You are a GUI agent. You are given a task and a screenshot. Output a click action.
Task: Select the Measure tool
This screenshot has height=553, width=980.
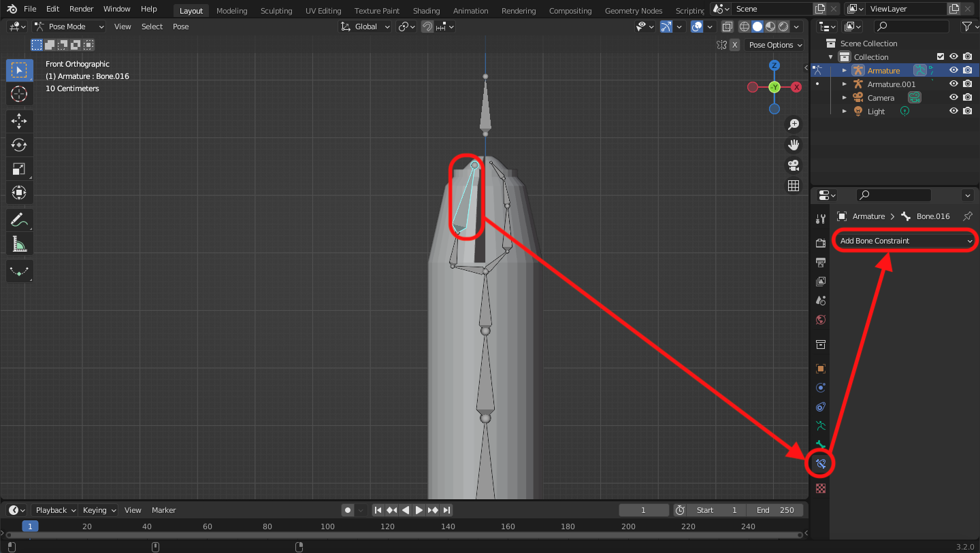(x=19, y=244)
